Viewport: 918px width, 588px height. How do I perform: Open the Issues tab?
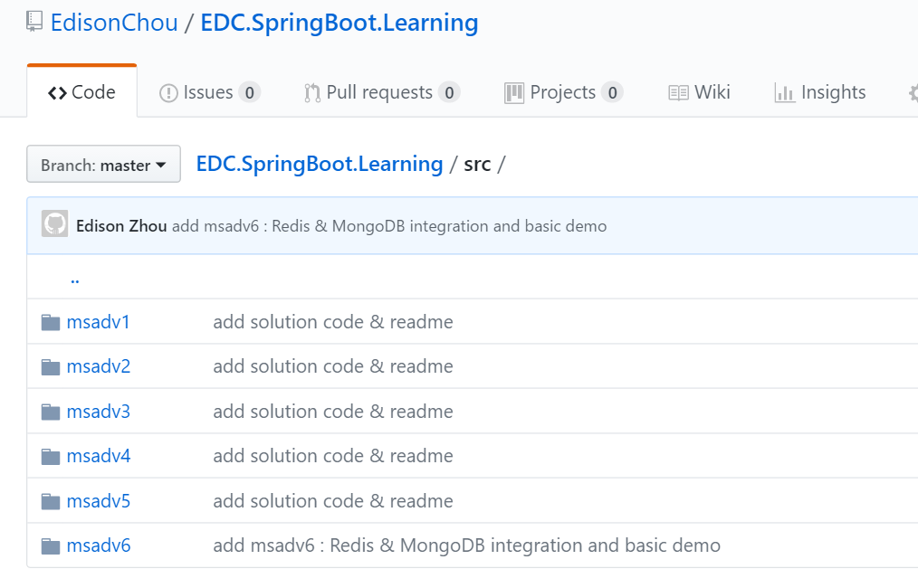(x=210, y=92)
